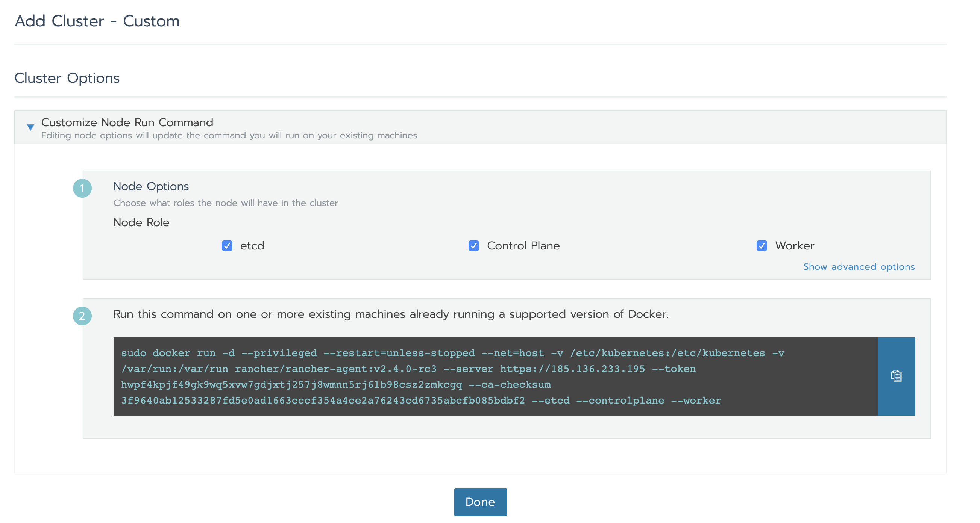The height and width of the screenshot is (523, 980).
Task: Click the etcd label text
Action: click(252, 246)
